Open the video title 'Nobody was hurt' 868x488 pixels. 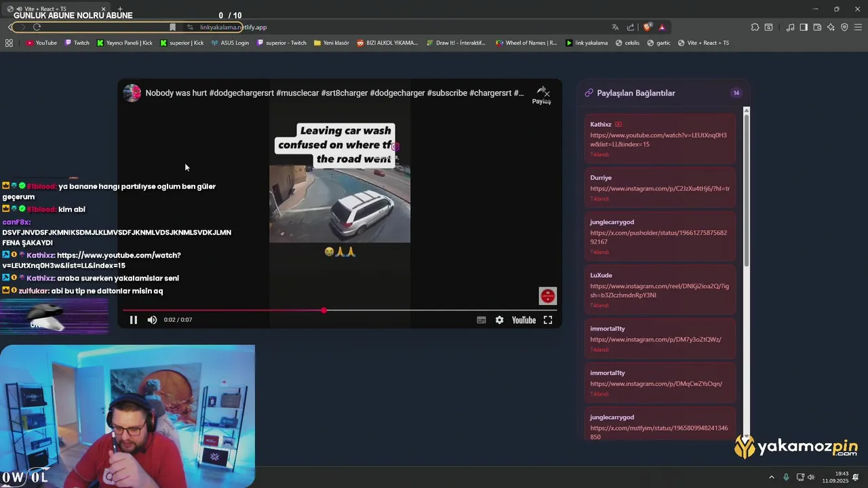334,93
